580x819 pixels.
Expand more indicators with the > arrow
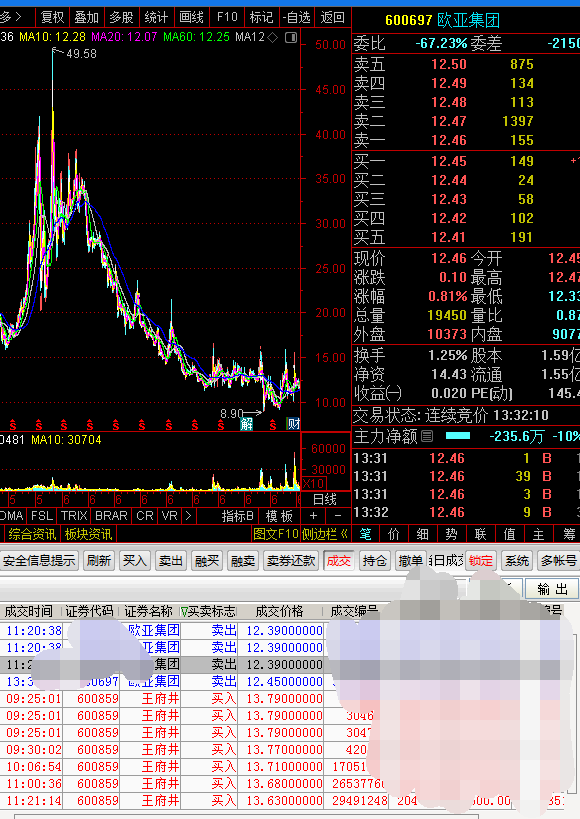(x=188, y=516)
